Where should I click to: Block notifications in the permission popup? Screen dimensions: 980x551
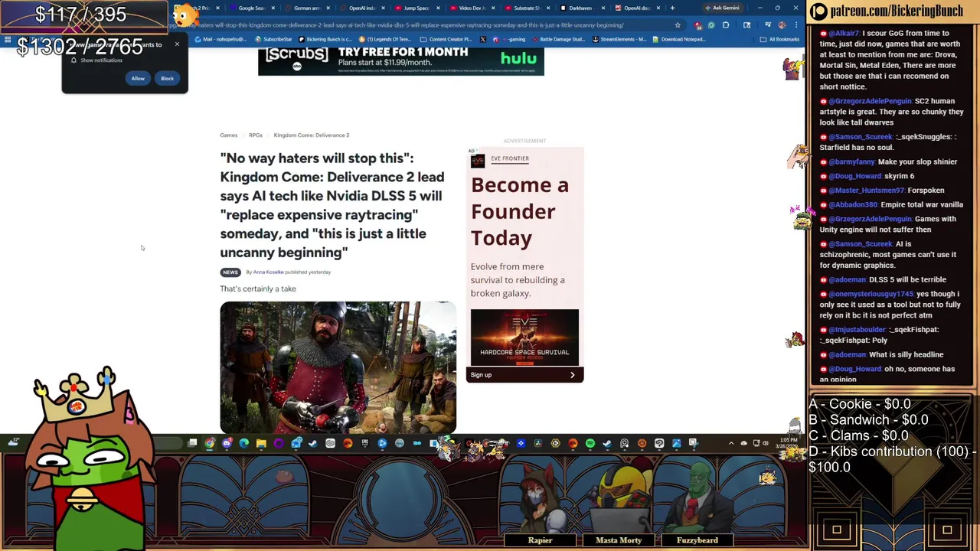click(x=167, y=78)
